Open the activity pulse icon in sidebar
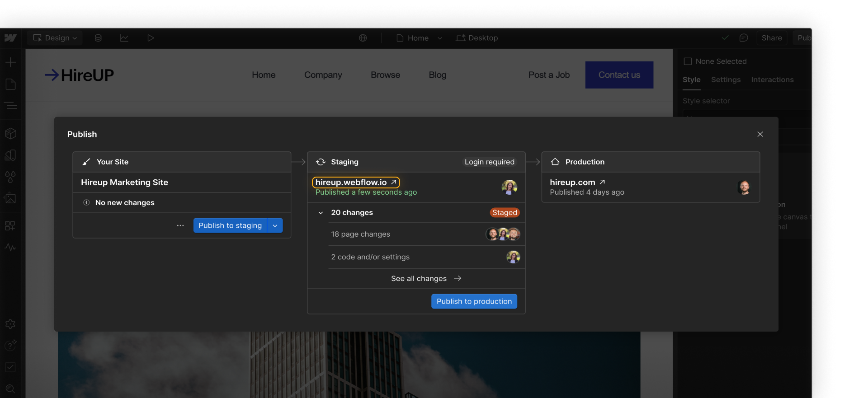 point(10,247)
